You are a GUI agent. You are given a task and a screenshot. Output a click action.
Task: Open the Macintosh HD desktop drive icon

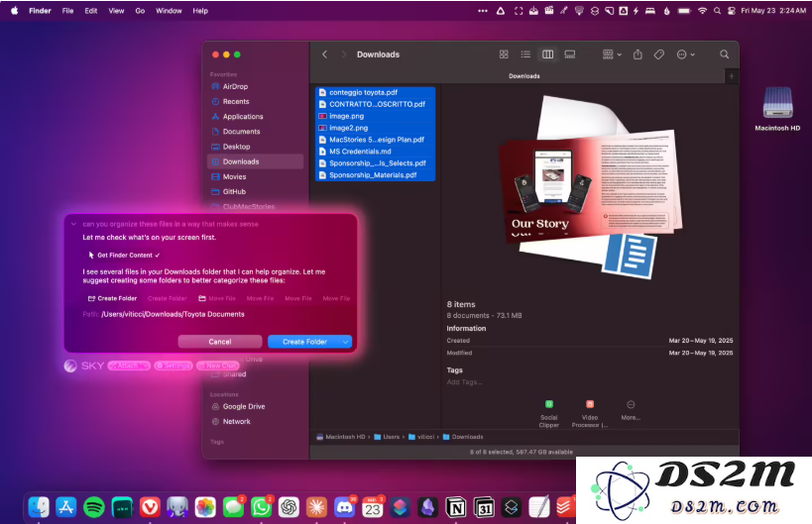pos(777,109)
